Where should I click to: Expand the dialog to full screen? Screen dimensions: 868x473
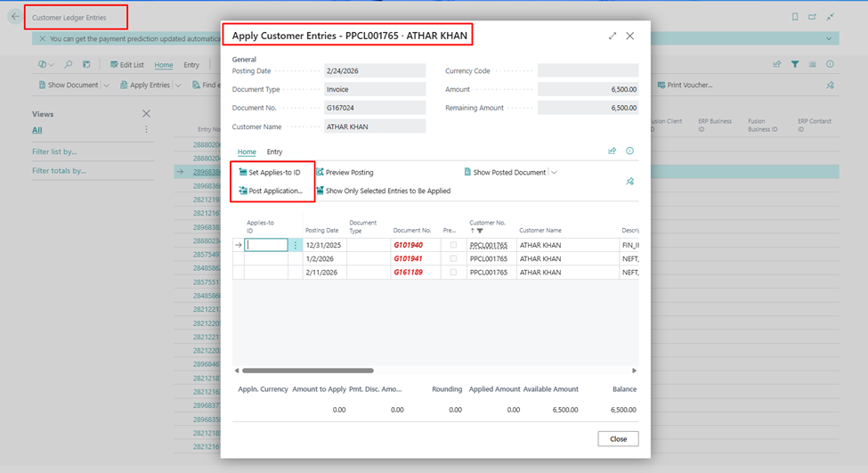(612, 36)
